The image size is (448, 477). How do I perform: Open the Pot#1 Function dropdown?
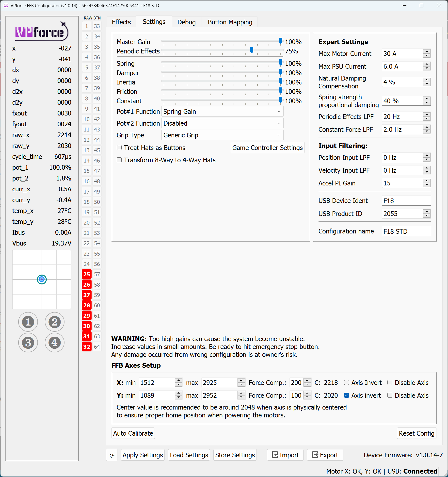coord(222,112)
